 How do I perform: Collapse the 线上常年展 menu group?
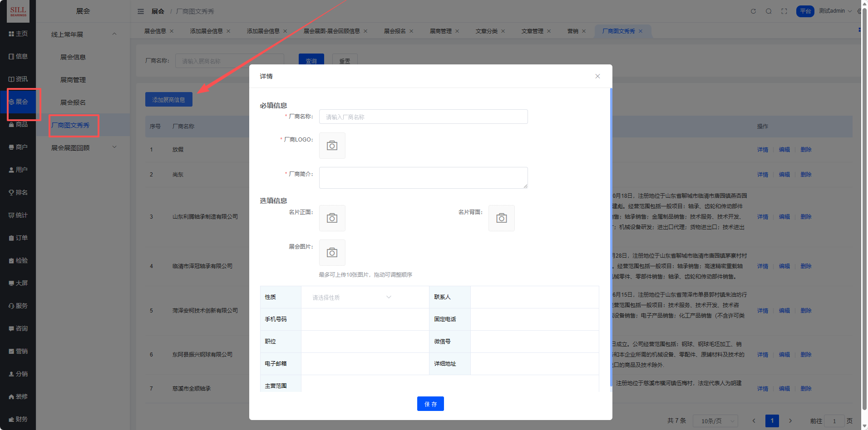click(x=114, y=34)
